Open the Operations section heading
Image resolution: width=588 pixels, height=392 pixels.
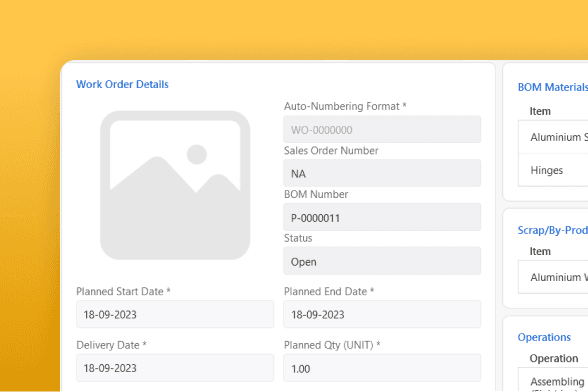click(544, 337)
